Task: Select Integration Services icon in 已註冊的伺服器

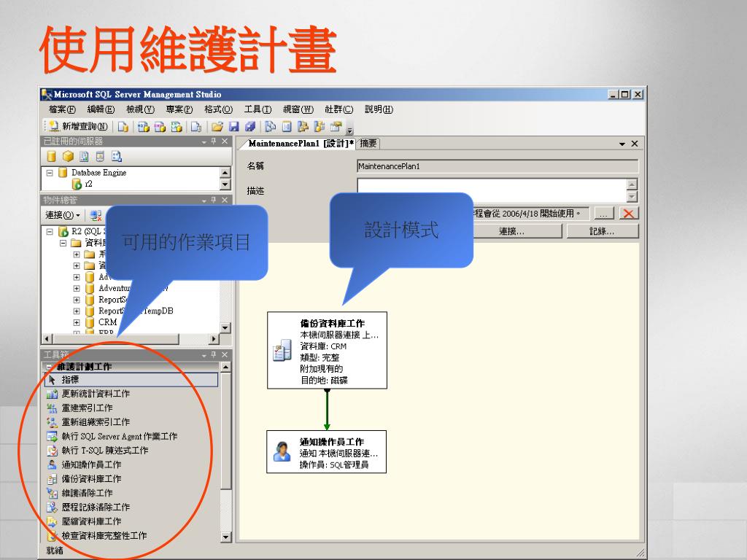Action: click(116, 156)
